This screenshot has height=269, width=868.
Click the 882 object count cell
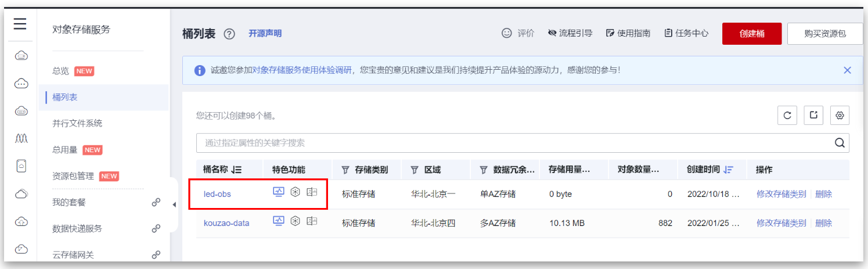click(x=665, y=223)
